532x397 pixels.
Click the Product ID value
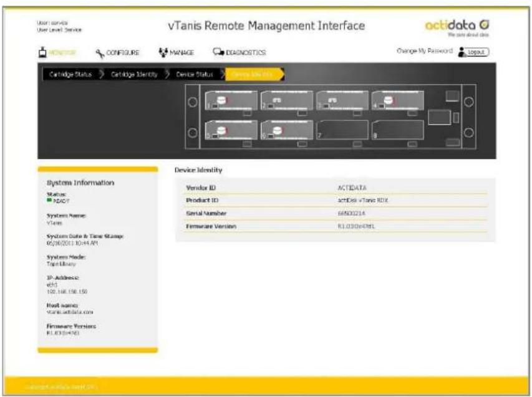(363, 200)
